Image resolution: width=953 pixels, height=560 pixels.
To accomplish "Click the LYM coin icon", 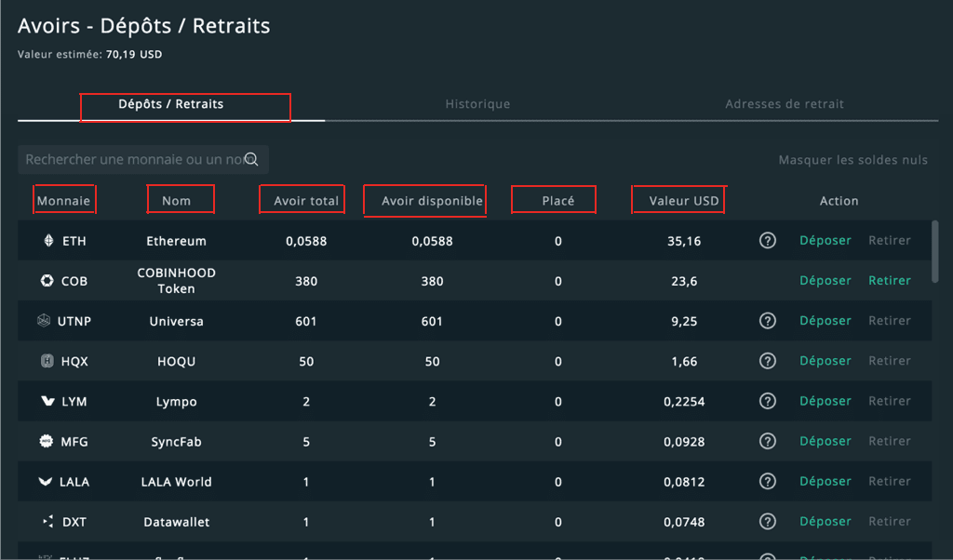I will click(47, 401).
